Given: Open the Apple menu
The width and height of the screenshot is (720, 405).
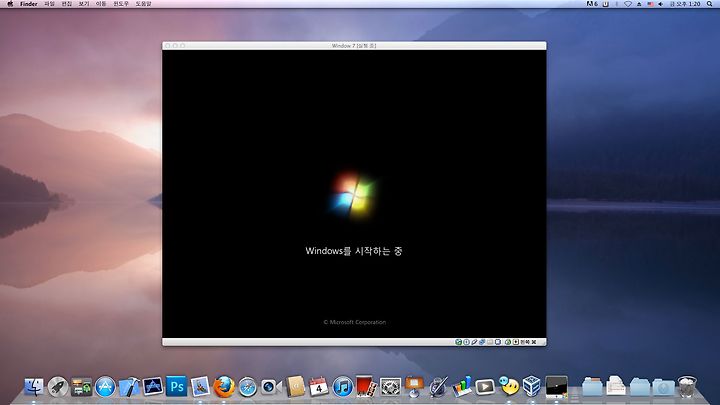Looking at the screenshot, I should click(10, 4).
